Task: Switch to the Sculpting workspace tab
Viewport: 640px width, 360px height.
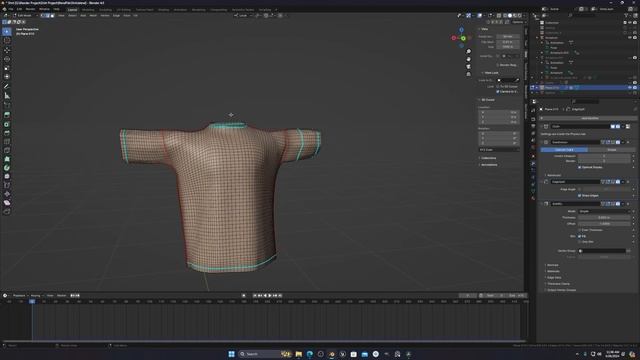Action: [x=105, y=9]
